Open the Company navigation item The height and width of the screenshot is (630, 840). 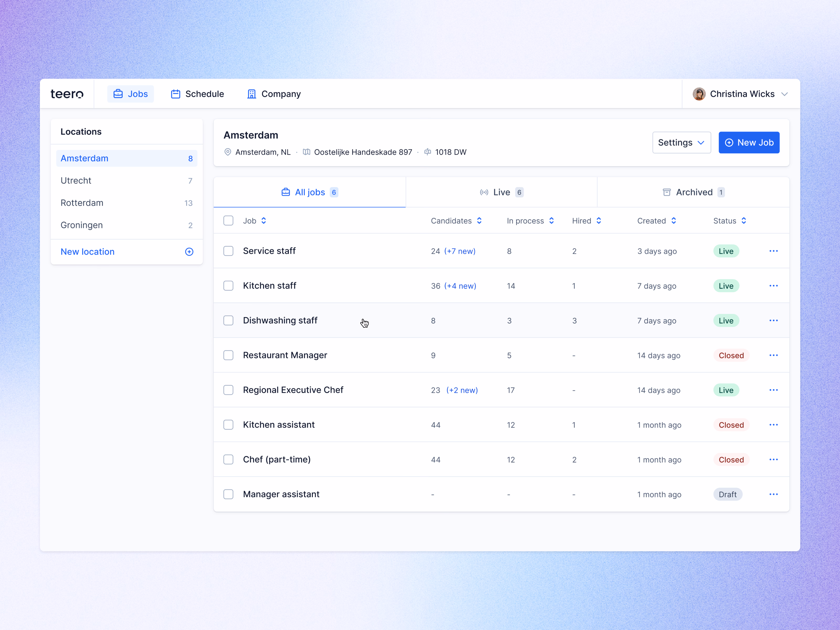pyautogui.click(x=274, y=94)
